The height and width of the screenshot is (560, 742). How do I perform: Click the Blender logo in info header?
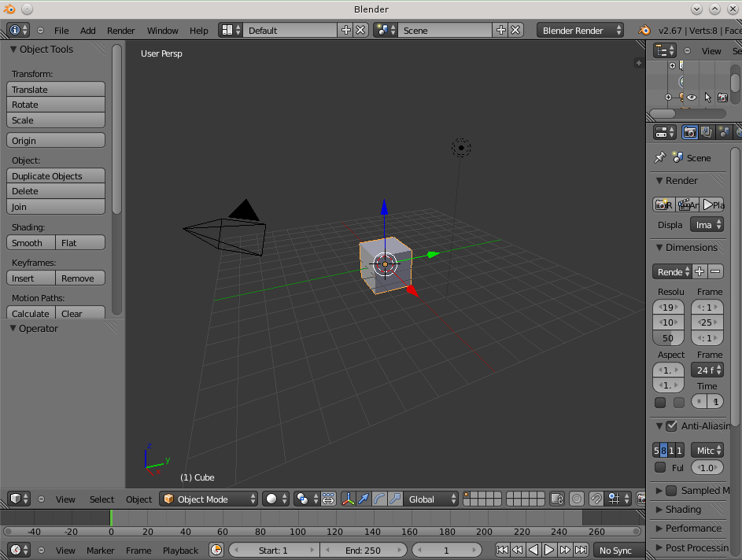tap(644, 30)
